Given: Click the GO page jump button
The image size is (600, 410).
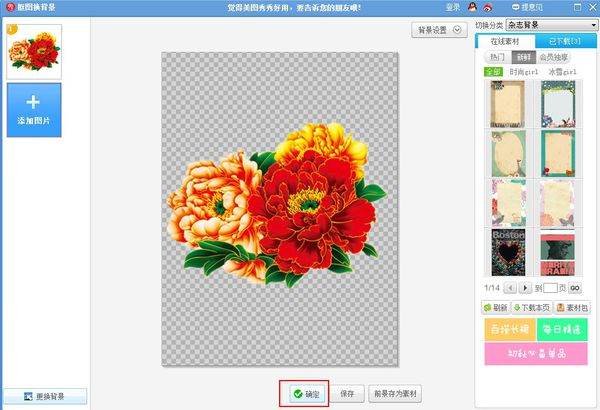Looking at the screenshot, I should tap(575, 288).
